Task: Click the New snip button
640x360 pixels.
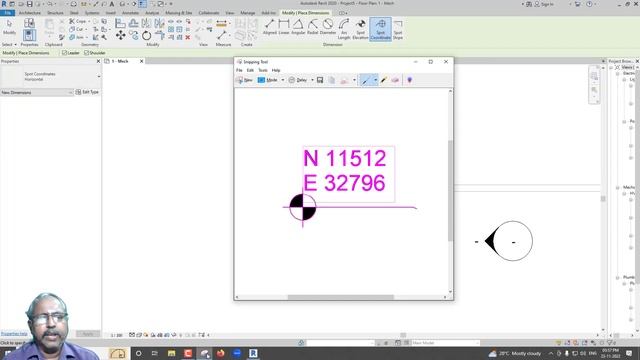Action: (245, 80)
